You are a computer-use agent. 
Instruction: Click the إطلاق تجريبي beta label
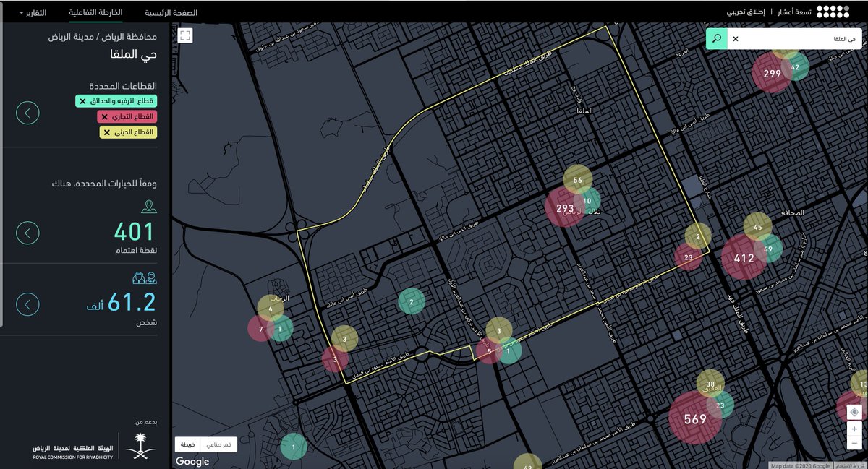(747, 12)
